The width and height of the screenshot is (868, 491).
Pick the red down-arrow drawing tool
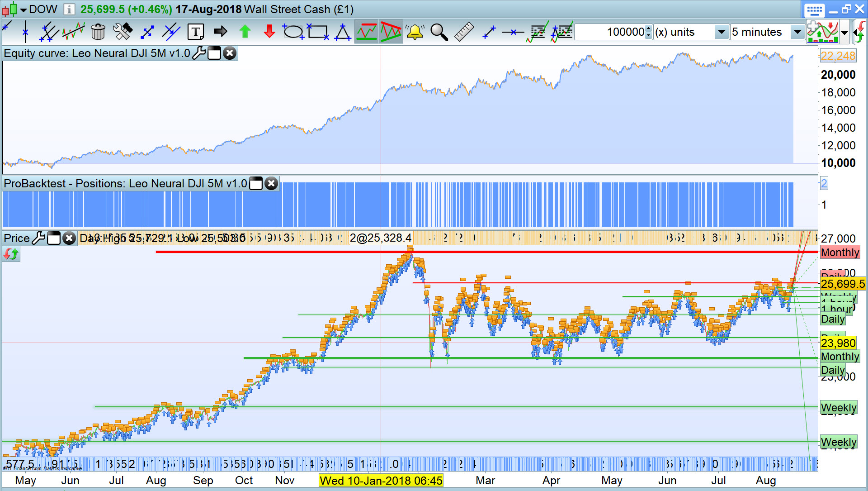click(269, 32)
